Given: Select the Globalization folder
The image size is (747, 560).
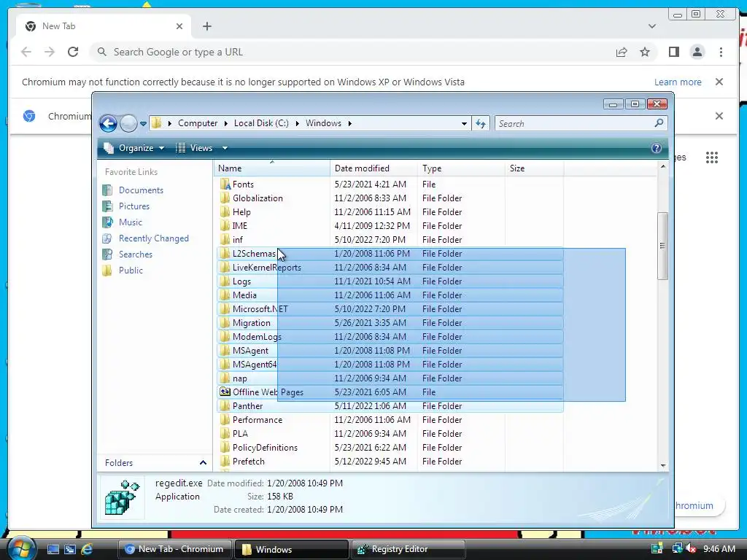Looking at the screenshot, I should click(x=258, y=198).
